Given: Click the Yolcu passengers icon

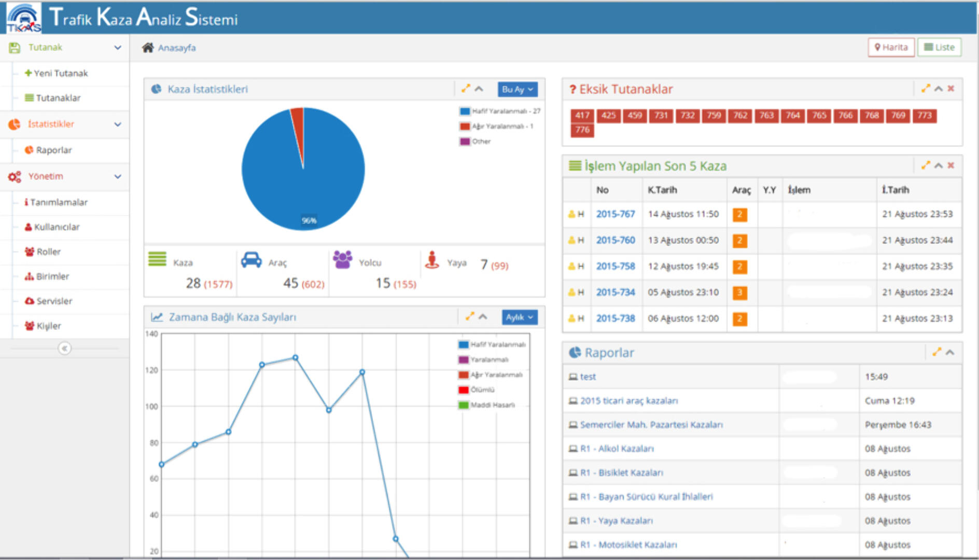Looking at the screenshot, I should 343,259.
